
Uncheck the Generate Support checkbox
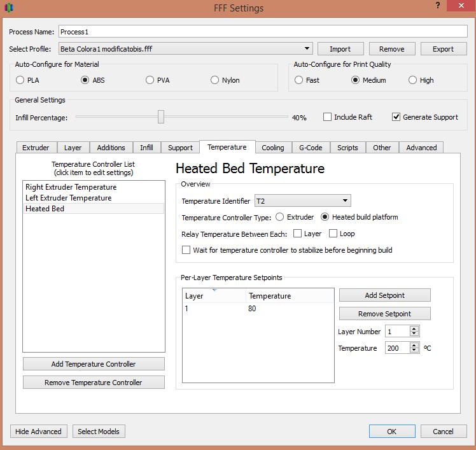[396, 117]
